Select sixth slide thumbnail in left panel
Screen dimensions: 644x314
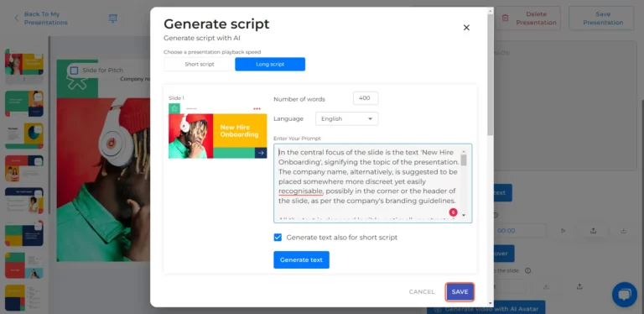[x=23, y=233]
